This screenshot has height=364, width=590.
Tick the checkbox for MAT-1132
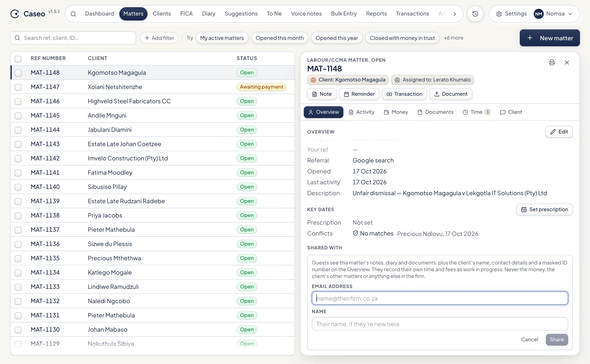[x=18, y=301]
